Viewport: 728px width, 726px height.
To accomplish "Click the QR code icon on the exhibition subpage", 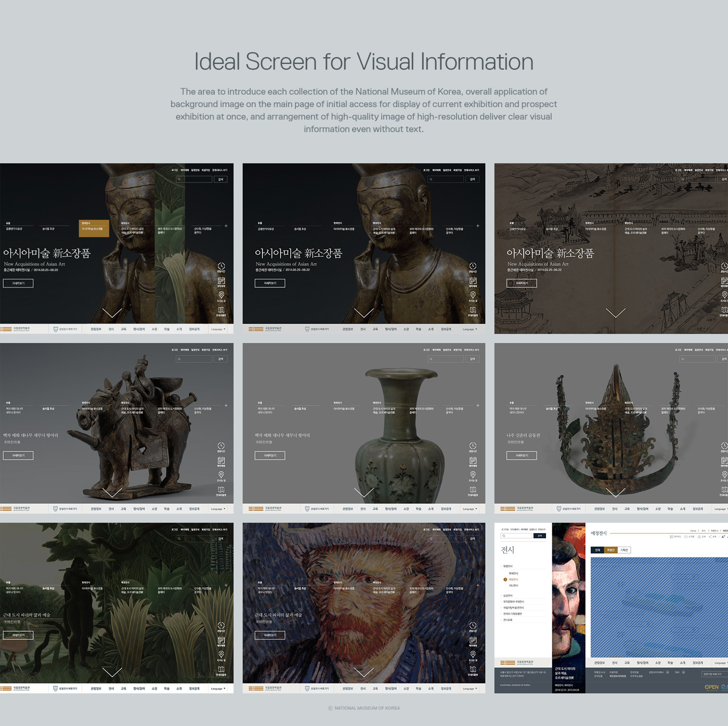I will [671, 537].
